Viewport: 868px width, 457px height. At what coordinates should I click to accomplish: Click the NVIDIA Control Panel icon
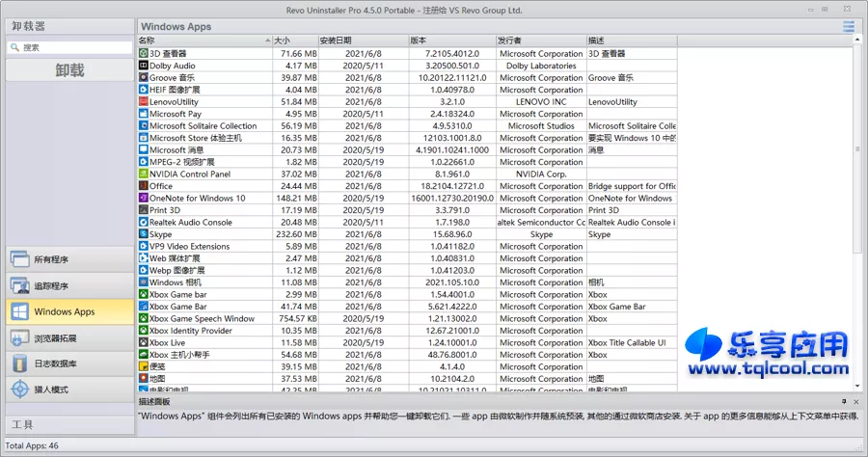[144, 174]
